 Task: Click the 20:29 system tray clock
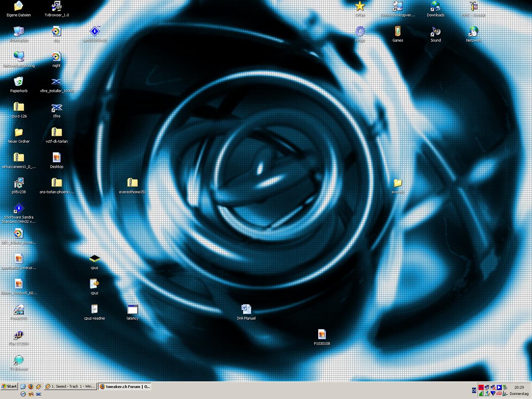519,387
